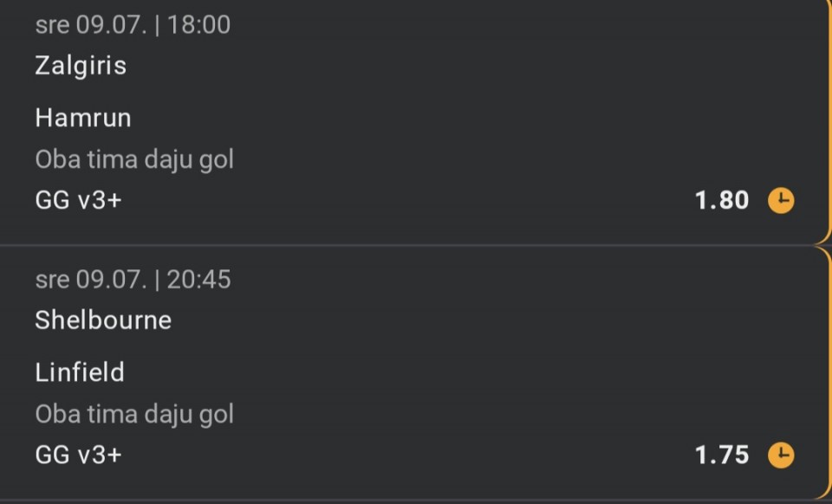The height and width of the screenshot is (504, 832).
Task: Click the pending clock icon beside 1.80
Action: point(781,201)
